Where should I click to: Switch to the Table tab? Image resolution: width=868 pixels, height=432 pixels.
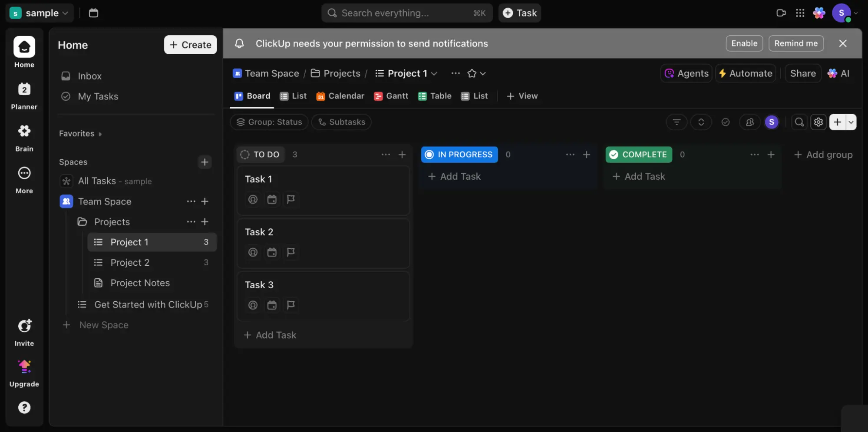[x=434, y=96]
